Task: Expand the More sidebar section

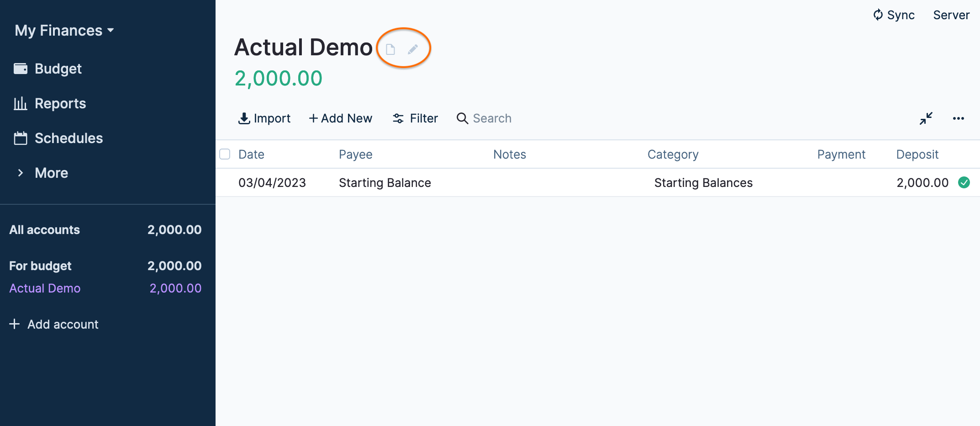Action: point(51,173)
